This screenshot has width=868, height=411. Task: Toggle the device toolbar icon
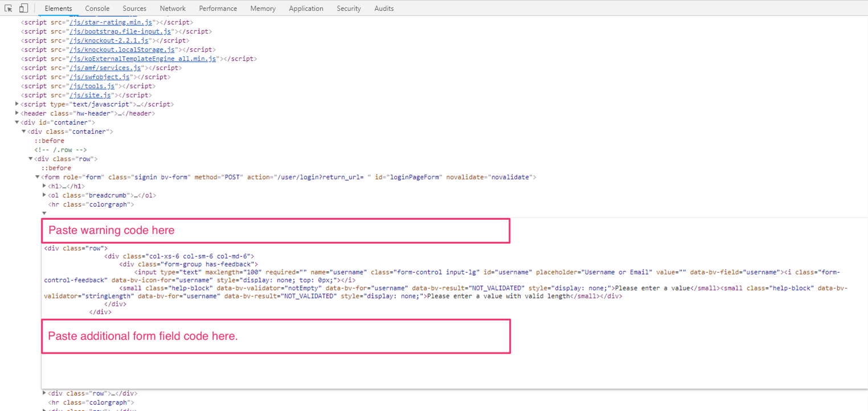click(23, 9)
